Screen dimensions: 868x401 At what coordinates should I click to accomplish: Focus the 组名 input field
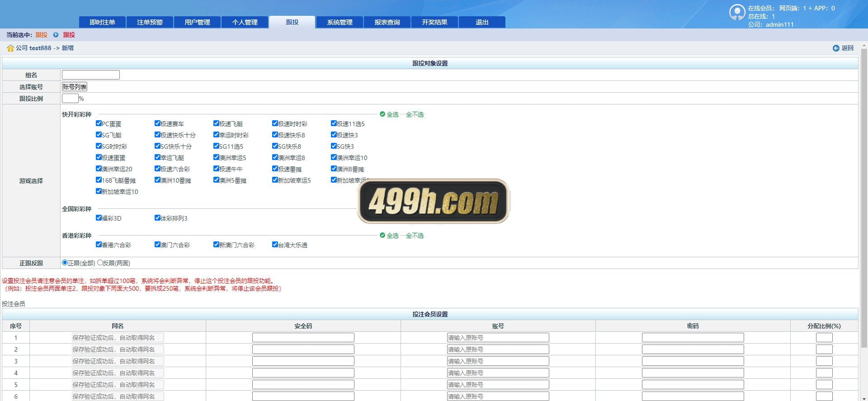pyautogui.click(x=91, y=75)
